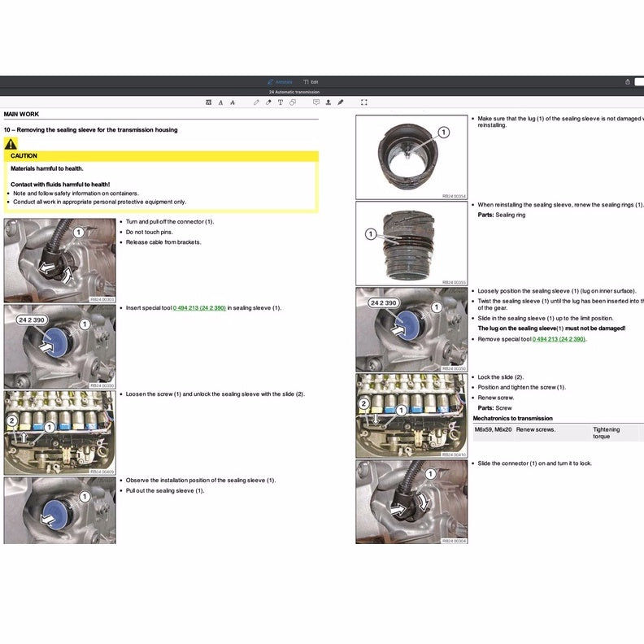Open special tool link in remove step
This screenshot has width=644, height=644.
(x=559, y=339)
